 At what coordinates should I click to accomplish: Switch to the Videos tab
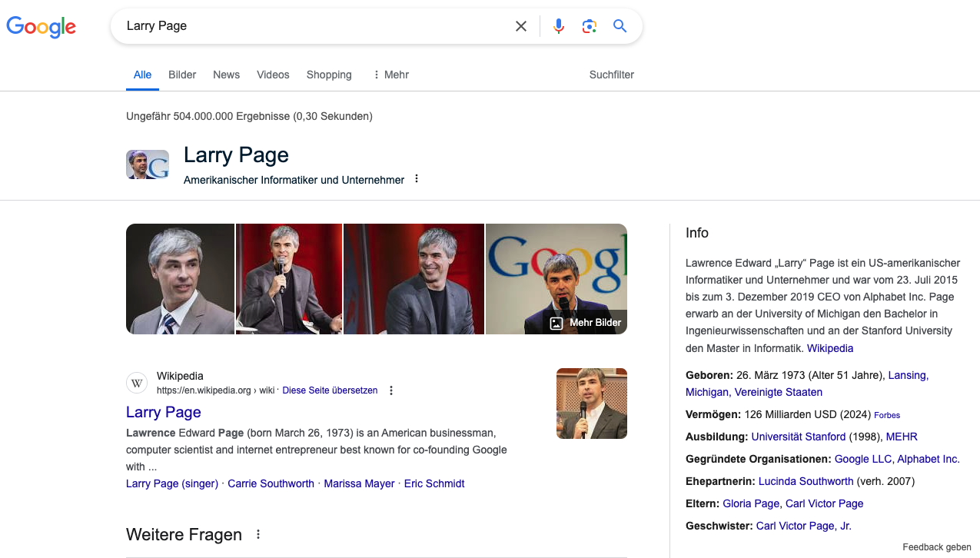273,75
